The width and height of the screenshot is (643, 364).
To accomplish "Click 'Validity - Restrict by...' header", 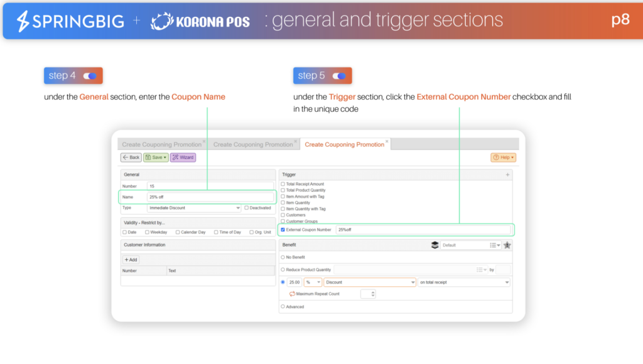I will (198, 223).
